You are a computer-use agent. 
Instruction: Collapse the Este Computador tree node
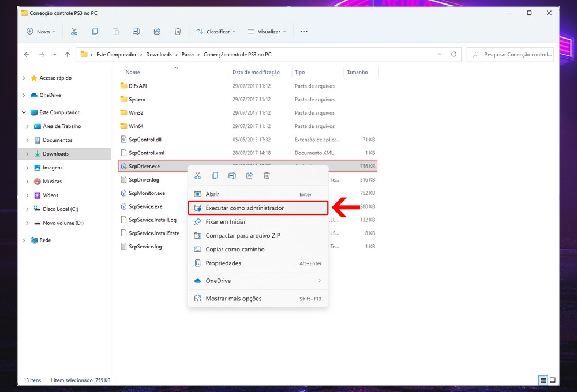tap(24, 112)
